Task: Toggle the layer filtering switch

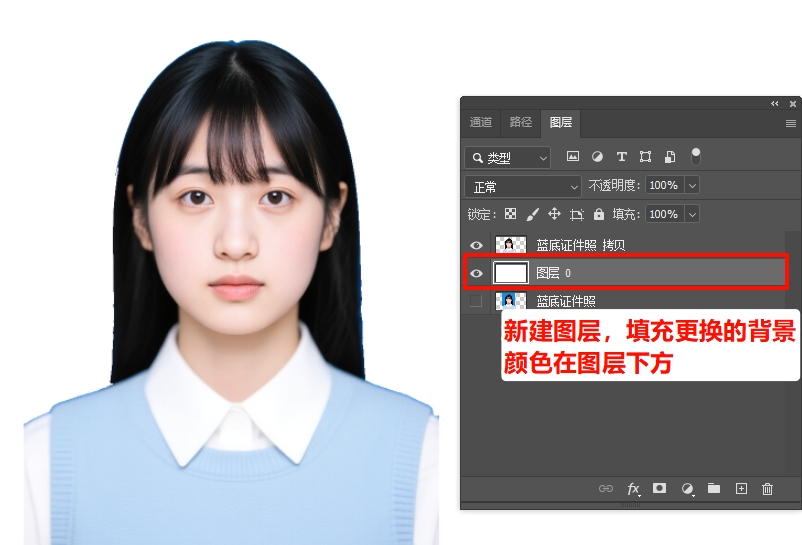Action: coord(696,156)
